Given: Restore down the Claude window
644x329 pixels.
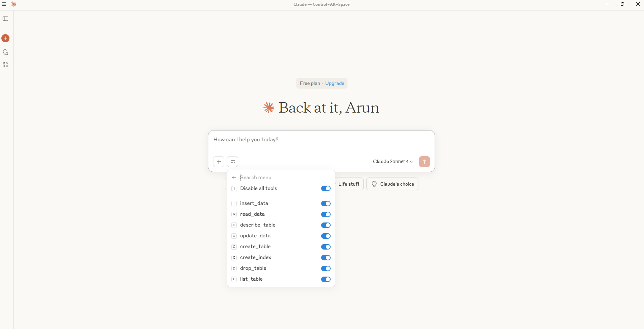Looking at the screenshot, I should (x=622, y=4).
